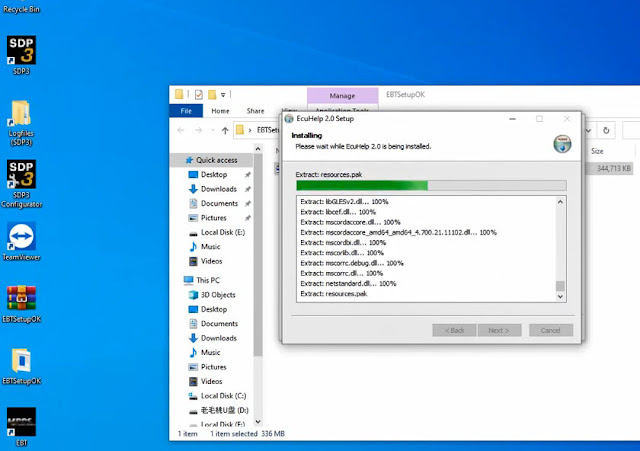
Task: Click the Explorer title bar folder icon
Action: coord(179,95)
